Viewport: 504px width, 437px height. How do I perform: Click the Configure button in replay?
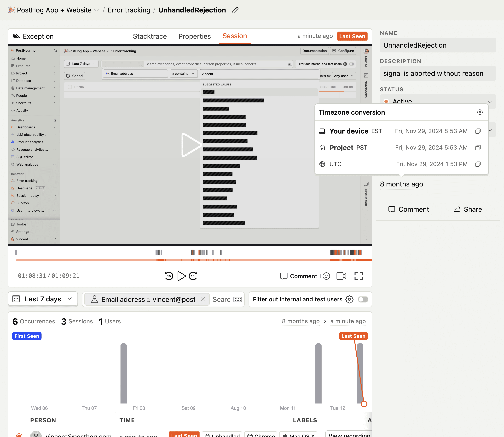pyautogui.click(x=343, y=51)
